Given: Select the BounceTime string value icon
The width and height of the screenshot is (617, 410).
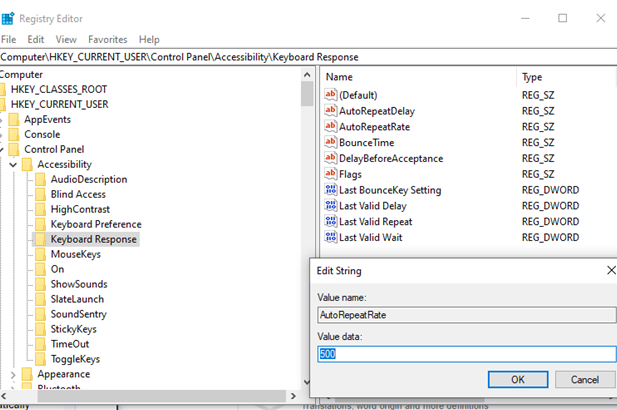Looking at the screenshot, I should pyautogui.click(x=331, y=142).
